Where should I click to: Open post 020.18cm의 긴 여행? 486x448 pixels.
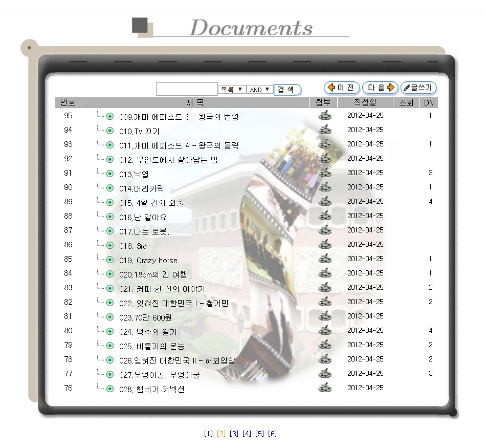[x=153, y=274]
